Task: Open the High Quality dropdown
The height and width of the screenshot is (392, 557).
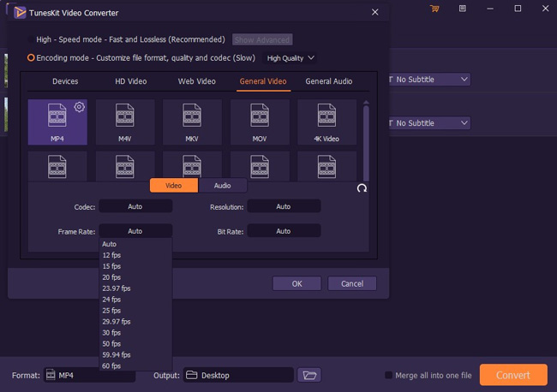Action: pyautogui.click(x=290, y=58)
